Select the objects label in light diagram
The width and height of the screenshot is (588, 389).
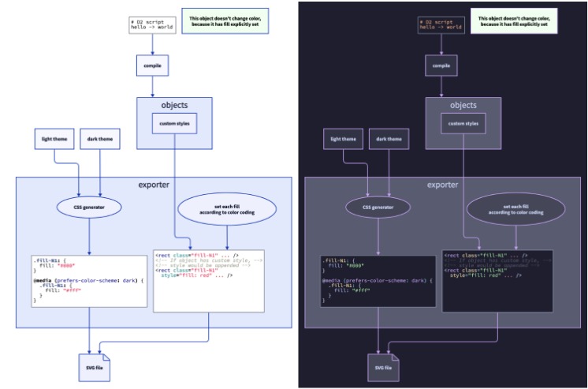click(174, 105)
